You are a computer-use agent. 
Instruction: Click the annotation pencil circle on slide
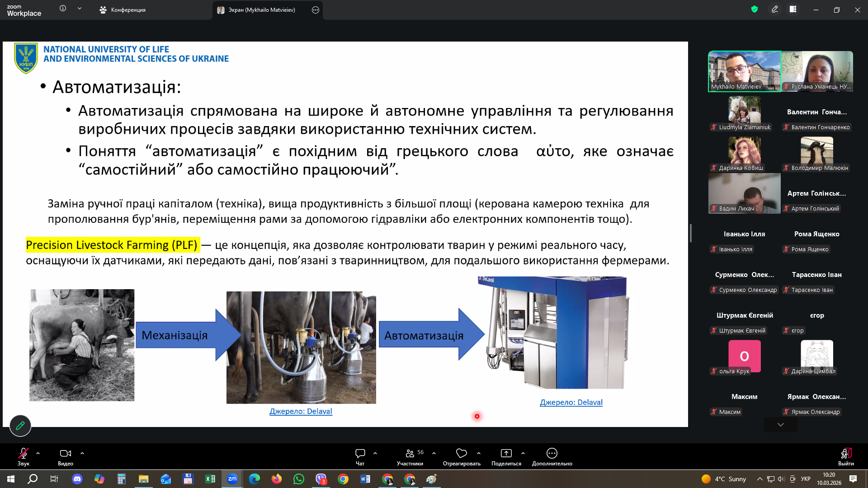(x=20, y=426)
